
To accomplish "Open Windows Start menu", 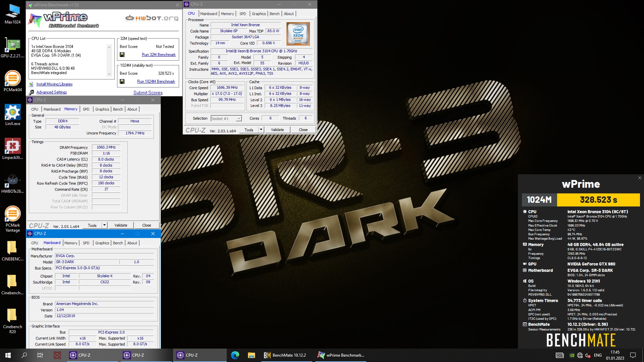I will [8, 355].
